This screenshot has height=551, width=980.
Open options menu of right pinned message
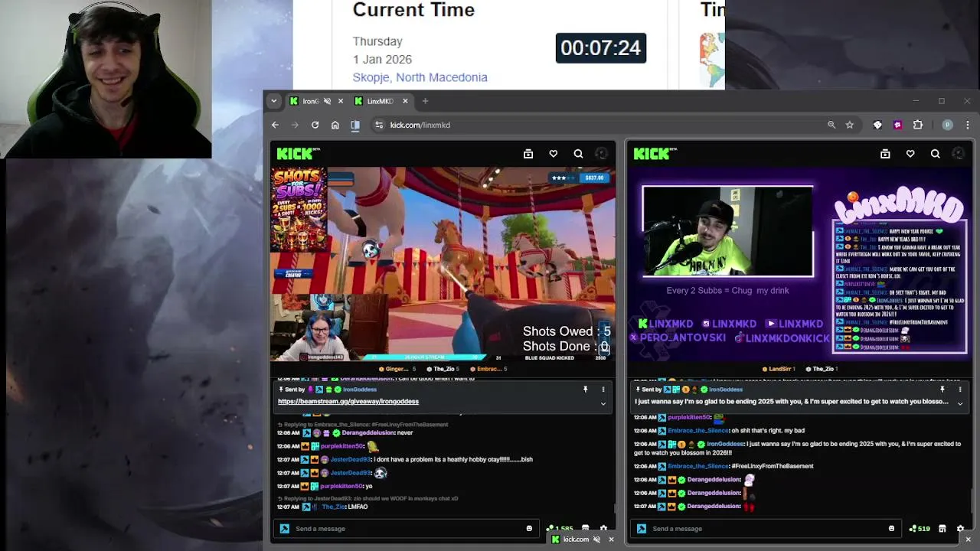point(960,390)
